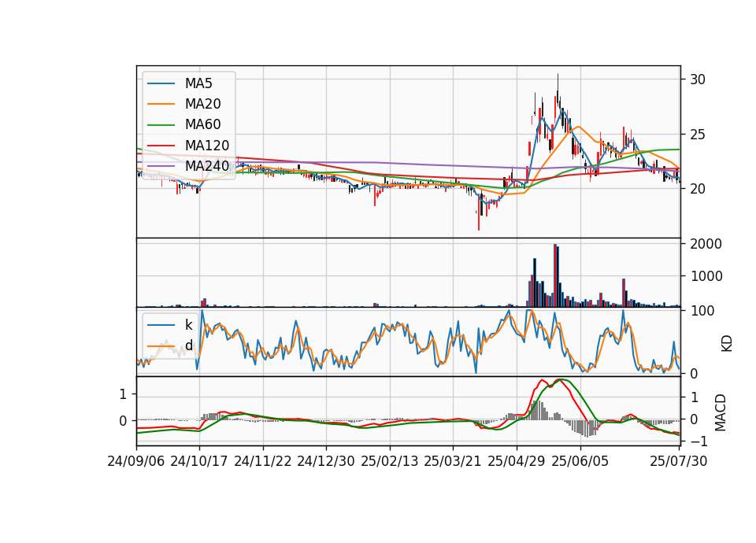Click the orange d legend line swatch
This screenshot has width=756, height=543.
[x=161, y=345]
